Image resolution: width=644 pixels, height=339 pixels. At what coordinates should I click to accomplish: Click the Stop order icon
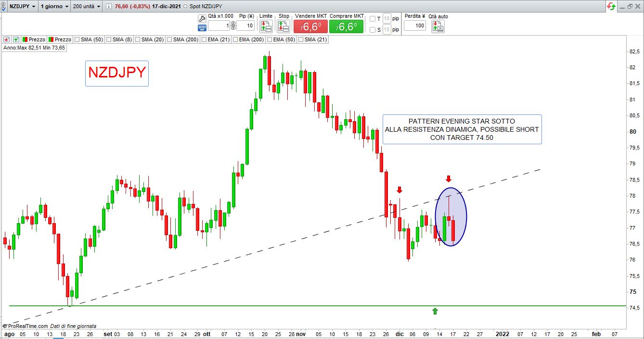(x=284, y=26)
